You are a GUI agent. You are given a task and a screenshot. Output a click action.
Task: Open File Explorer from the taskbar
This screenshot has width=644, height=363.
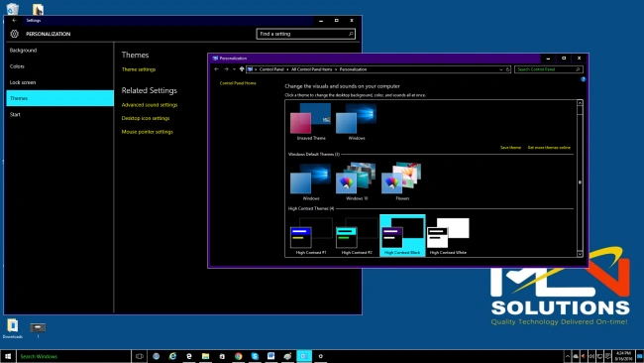[205, 356]
